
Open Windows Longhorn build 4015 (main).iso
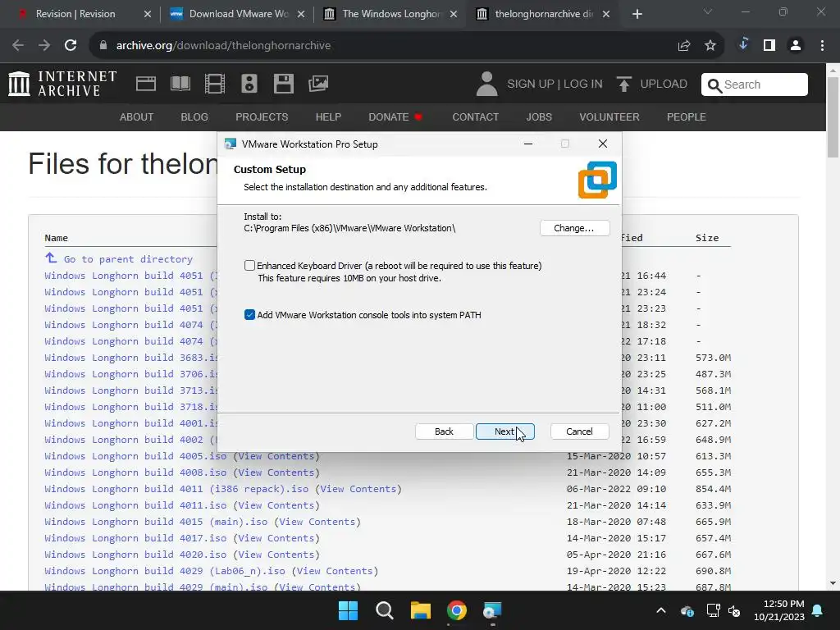156,522
